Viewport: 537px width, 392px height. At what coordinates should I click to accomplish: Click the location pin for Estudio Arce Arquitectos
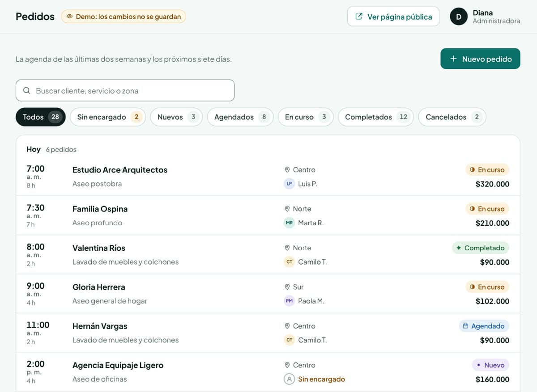pyautogui.click(x=287, y=170)
